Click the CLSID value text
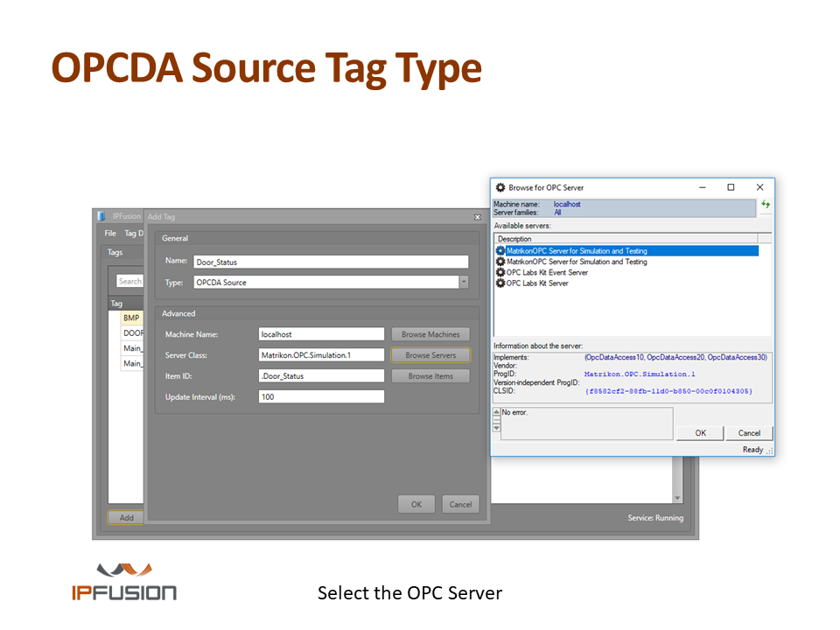Screen dimensions: 840x630 coord(668,391)
